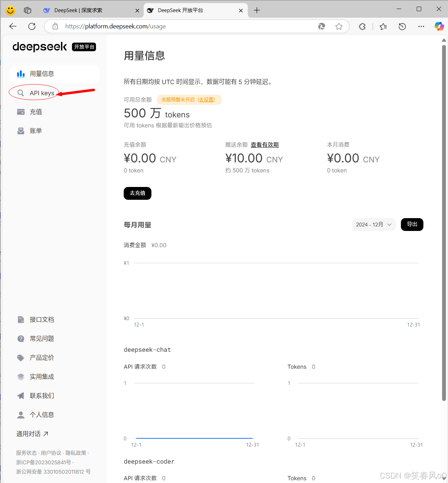This screenshot has height=483, width=448.
Task: Close the DeepSeek 开放平台 tab
Action: pyautogui.click(x=241, y=10)
